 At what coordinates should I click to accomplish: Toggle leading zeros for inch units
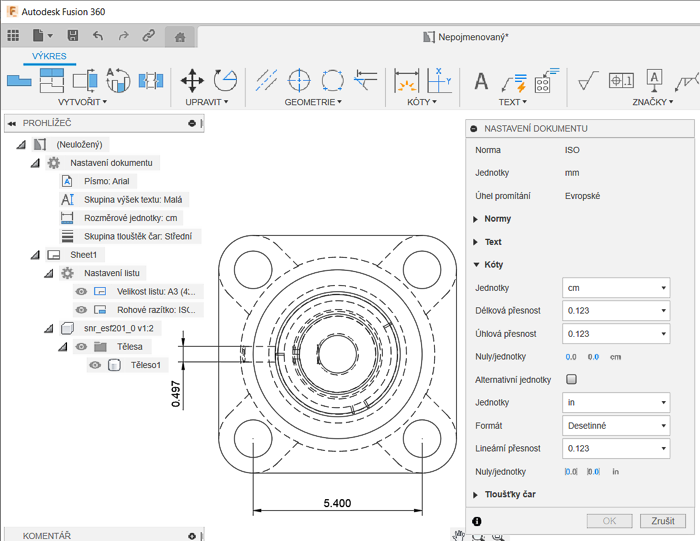pyautogui.click(x=571, y=471)
